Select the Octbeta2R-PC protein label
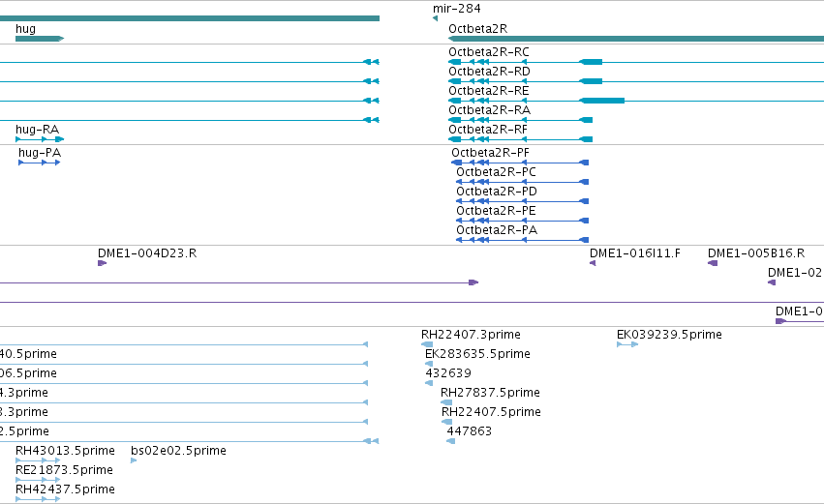This screenshot has height=504, width=824. coord(496,172)
